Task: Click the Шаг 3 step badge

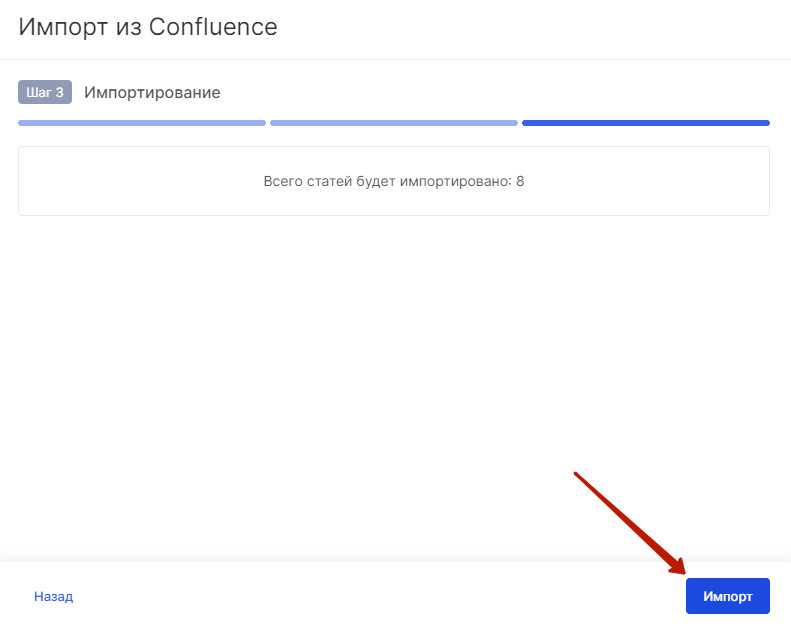Action: click(45, 93)
